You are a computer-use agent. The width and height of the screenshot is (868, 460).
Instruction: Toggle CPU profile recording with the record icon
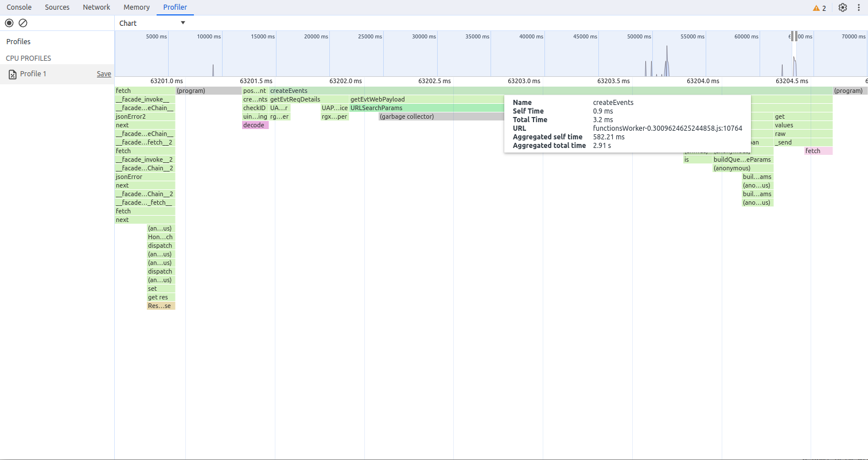click(x=9, y=22)
